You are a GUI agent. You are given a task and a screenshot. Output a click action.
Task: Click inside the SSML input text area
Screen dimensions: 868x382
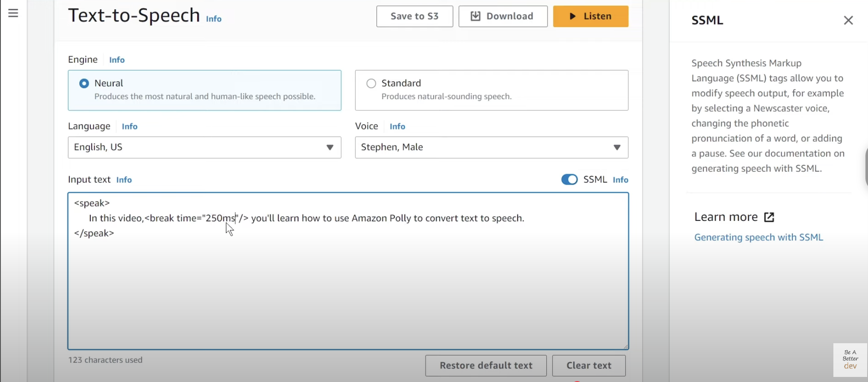pyautogui.click(x=347, y=287)
